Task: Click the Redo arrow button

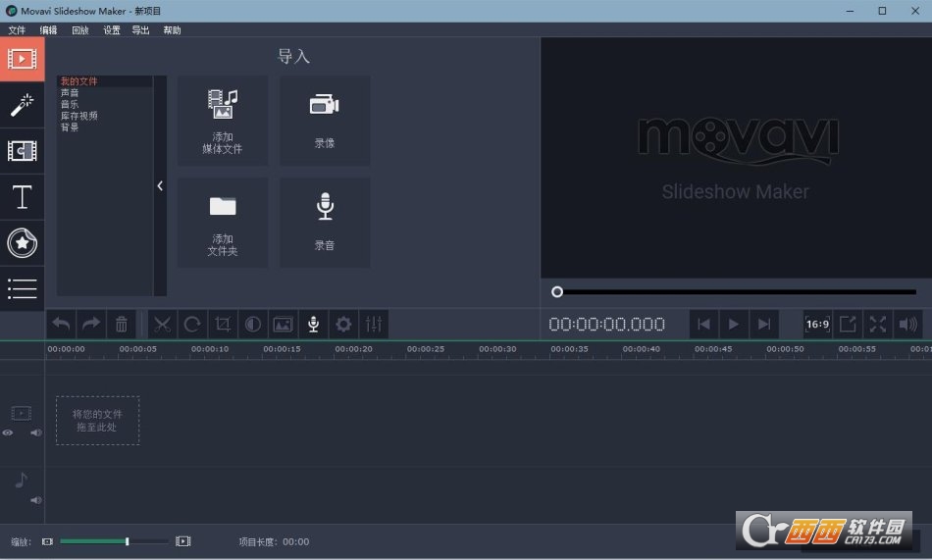Action: tap(91, 324)
